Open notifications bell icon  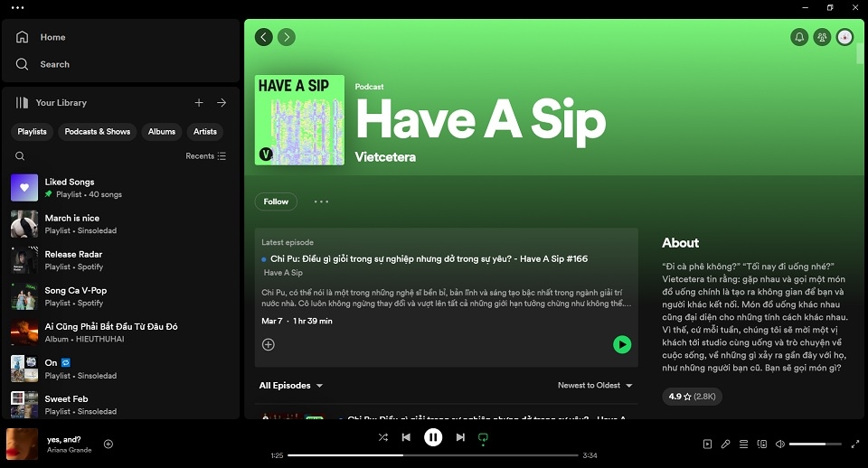(x=799, y=37)
